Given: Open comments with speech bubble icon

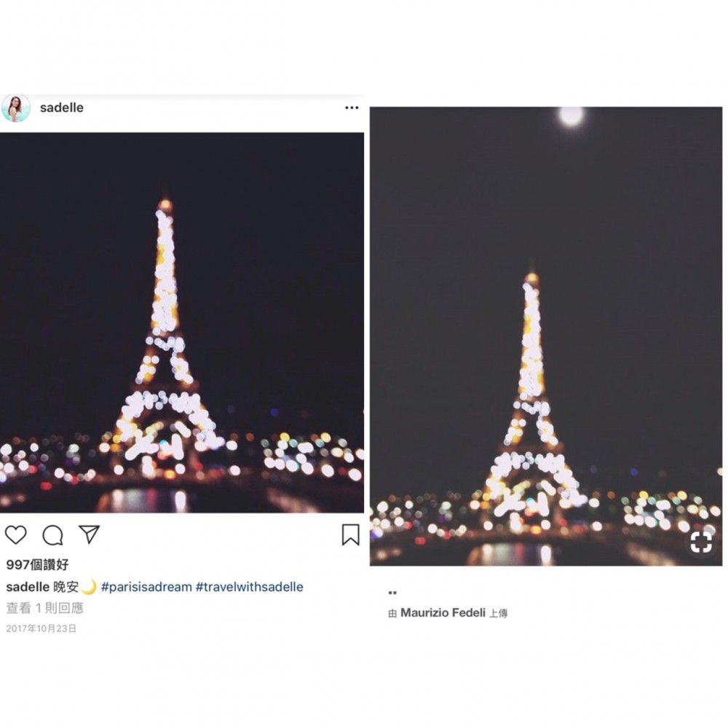Looking at the screenshot, I should click(52, 535).
